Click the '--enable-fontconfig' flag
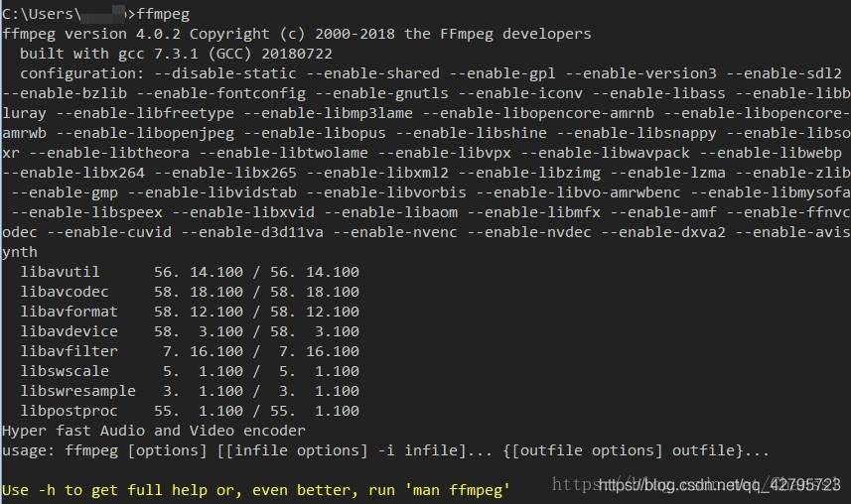This screenshot has width=851, height=504. [x=220, y=93]
